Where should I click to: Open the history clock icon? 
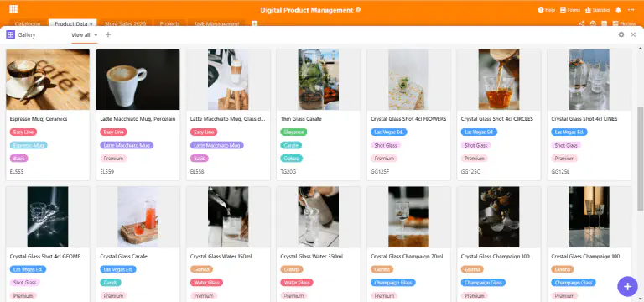(593, 23)
